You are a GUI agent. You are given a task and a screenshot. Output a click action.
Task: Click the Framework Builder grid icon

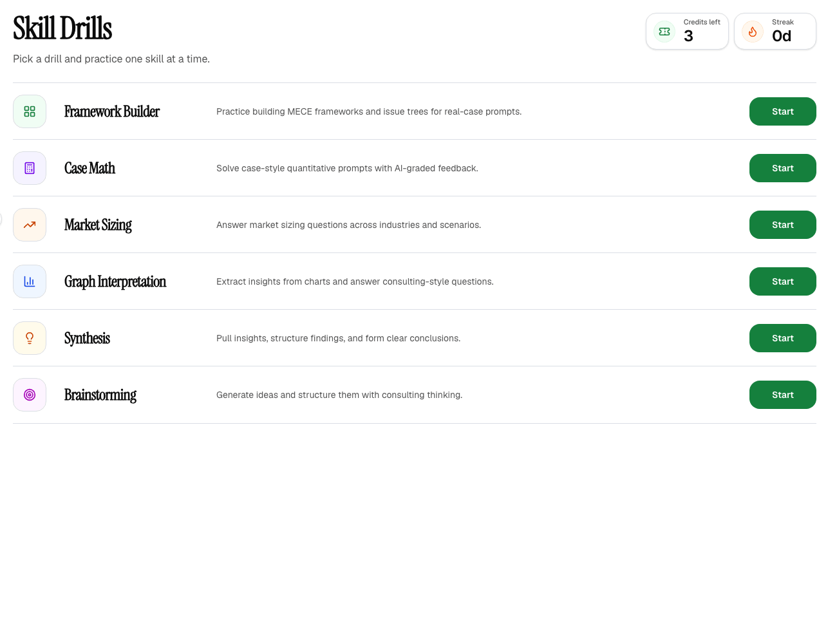pos(30,111)
